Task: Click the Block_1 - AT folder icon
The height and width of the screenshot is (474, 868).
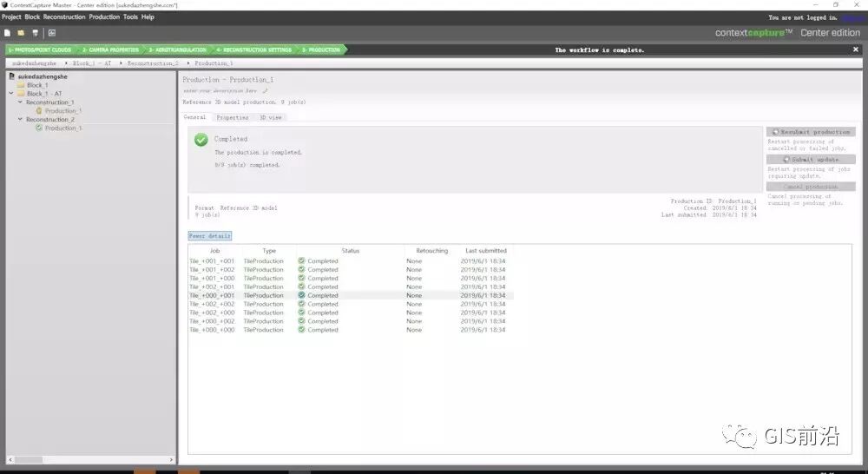Action: (x=21, y=94)
